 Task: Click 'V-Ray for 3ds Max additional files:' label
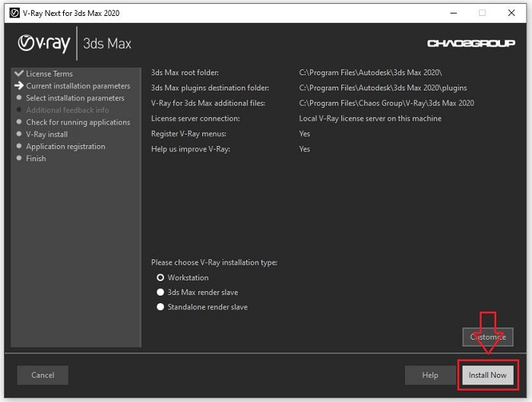click(x=208, y=103)
